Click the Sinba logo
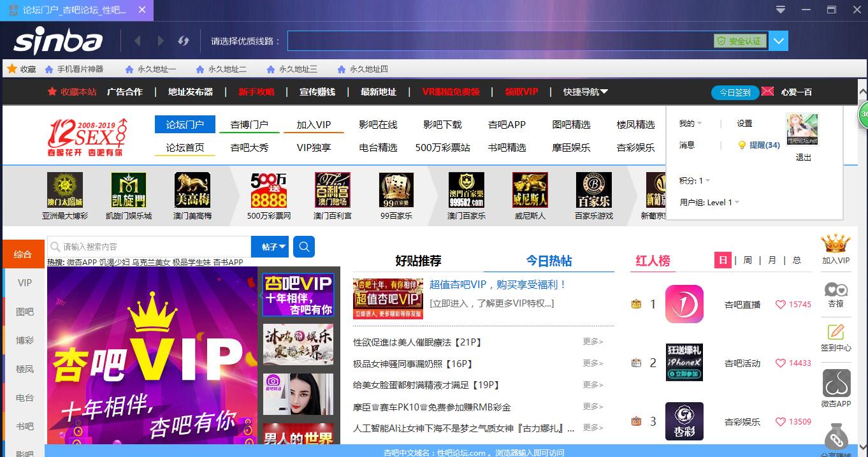Viewport: 868px width, 457px height. tap(58, 41)
